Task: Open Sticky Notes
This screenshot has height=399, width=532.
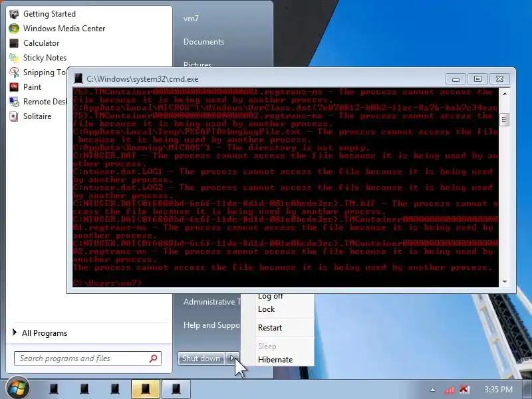Action: click(x=45, y=58)
